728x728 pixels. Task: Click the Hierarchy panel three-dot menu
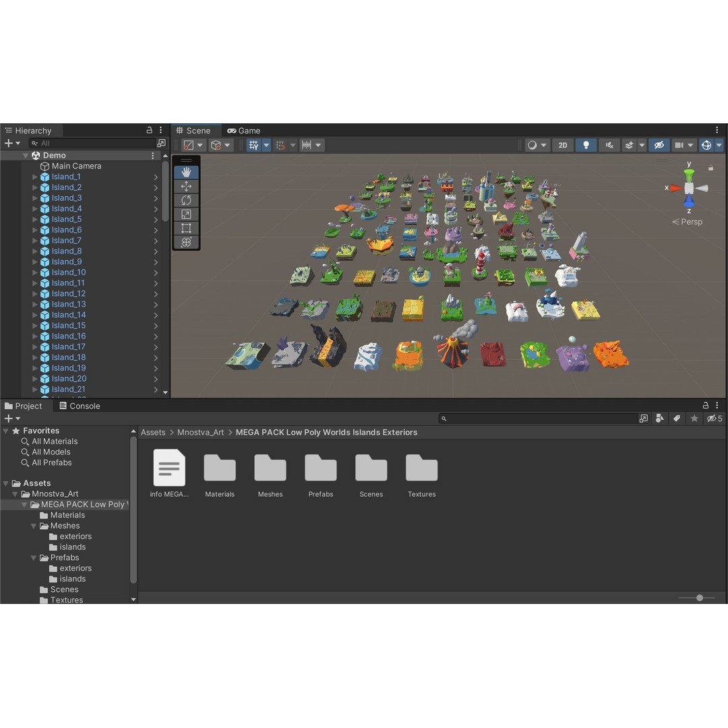(x=160, y=130)
